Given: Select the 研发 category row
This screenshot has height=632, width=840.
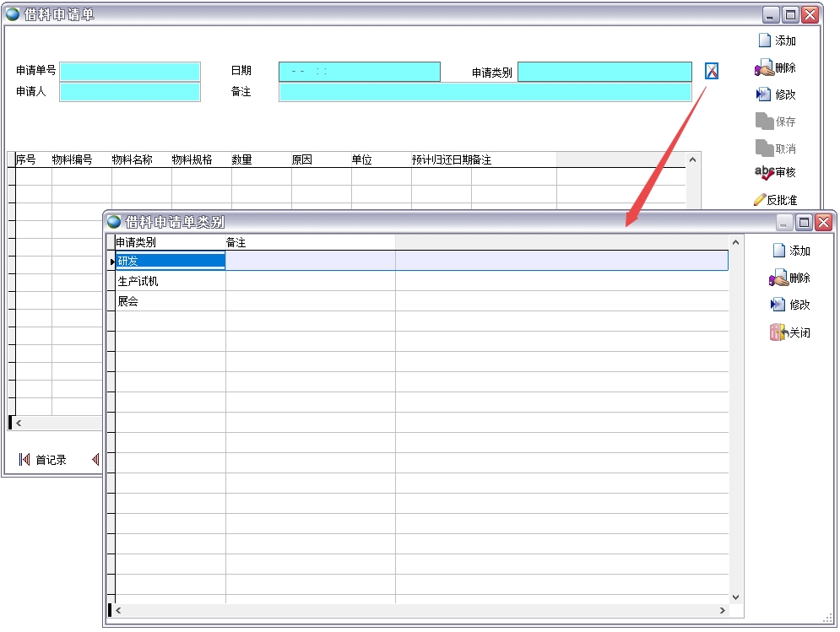Looking at the screenshot, I should click(x=170, y=261).
